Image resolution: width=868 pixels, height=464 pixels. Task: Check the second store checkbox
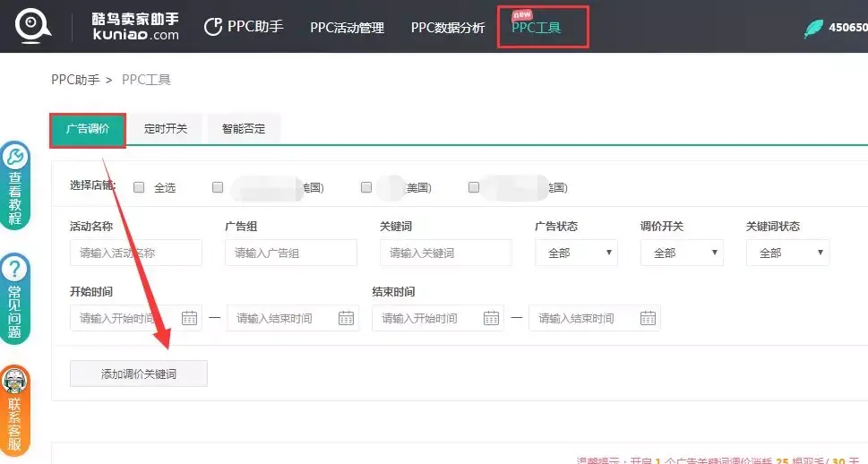(x=365, y=187)
